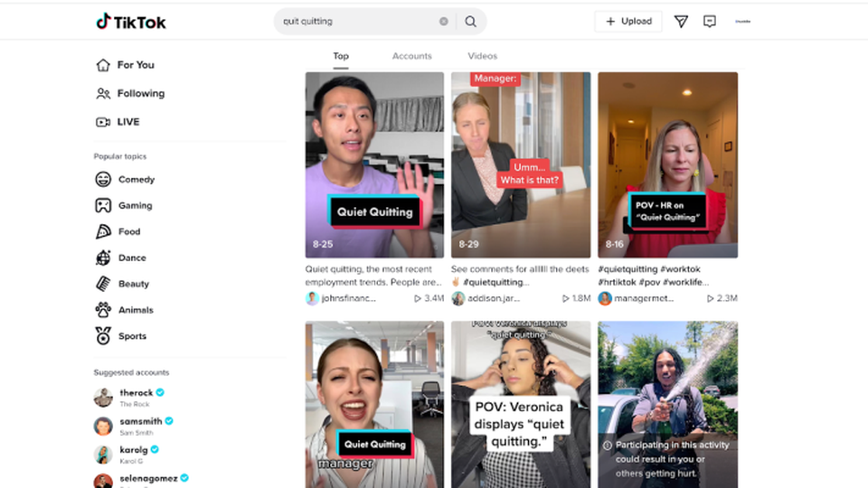Open the Food topic
Viewport: 868px width, 488px height.
pos(129,231)
